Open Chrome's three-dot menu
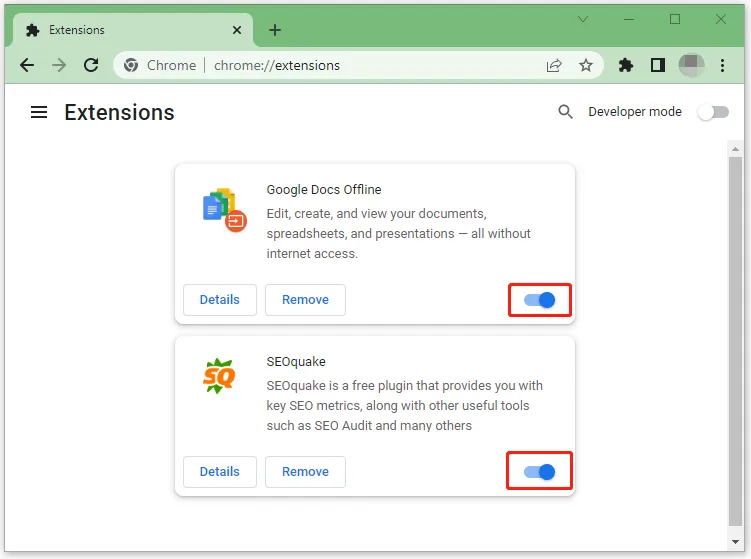The width and height of the screenshot is (751, 559). click(722, 65)
